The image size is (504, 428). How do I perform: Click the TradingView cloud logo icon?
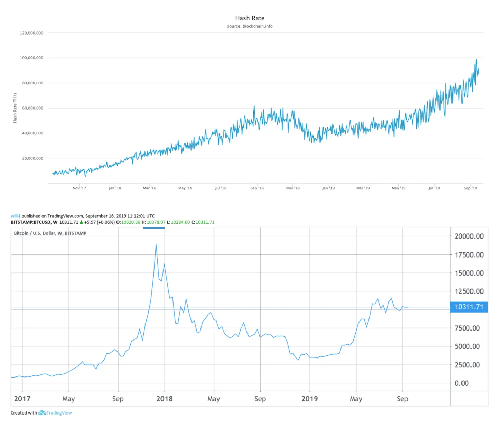click(x=41, y=412)
